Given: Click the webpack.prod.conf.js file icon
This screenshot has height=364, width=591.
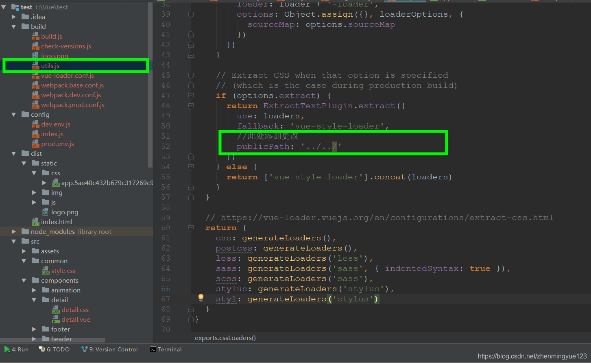Looking at the screenshot, I should pyautogui.click(x=35, y=105).
